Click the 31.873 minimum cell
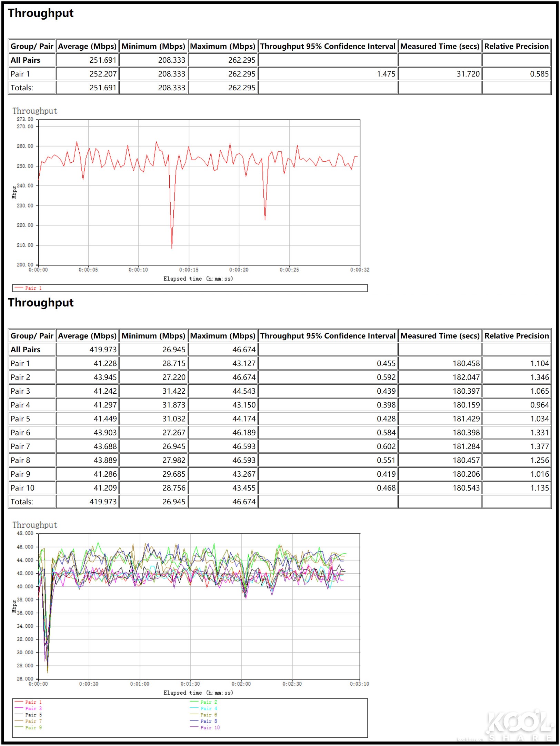This screenshot has height=746, width=560. pyautogui.click(x=153, y=405)
